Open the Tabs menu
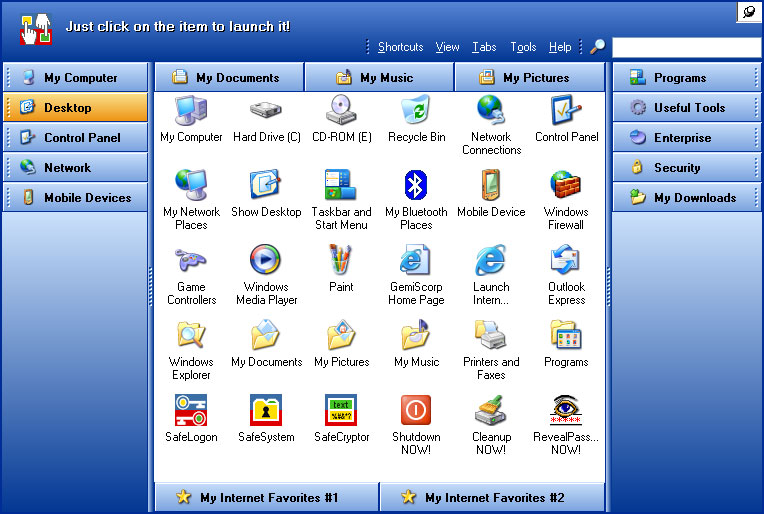The image size is (764, 514). [484, 47]
